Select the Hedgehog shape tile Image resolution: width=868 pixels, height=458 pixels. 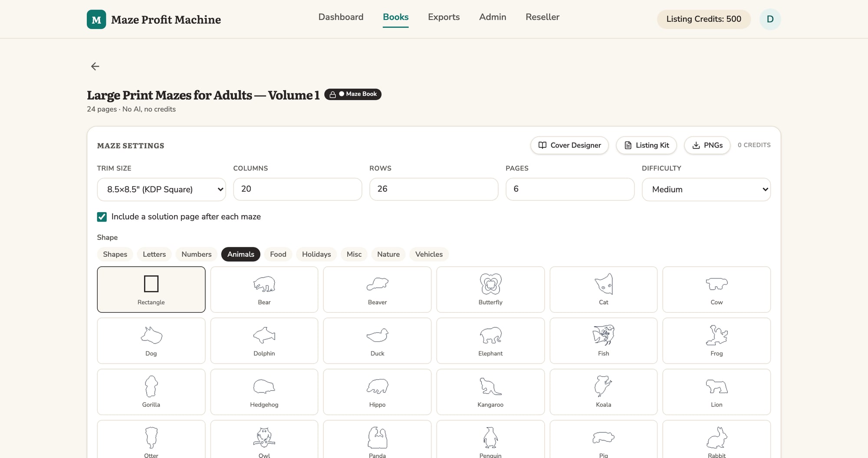tap(264, 392)
